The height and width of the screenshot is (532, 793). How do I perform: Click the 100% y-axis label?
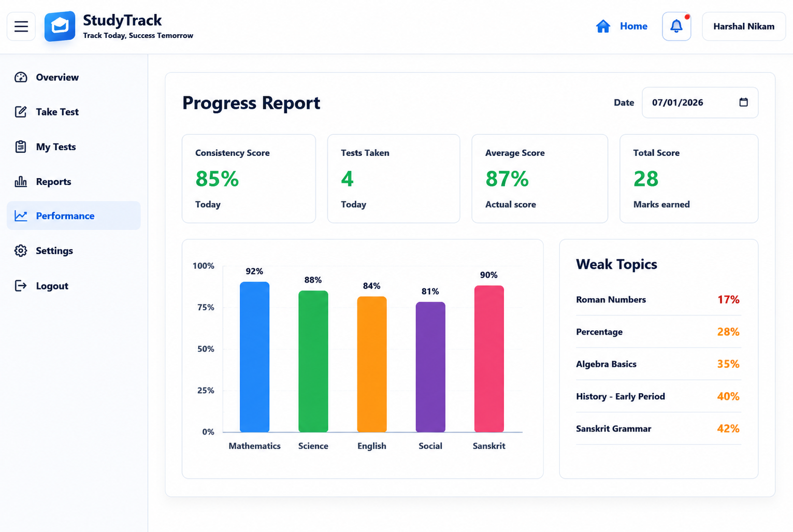tap(203, 266)
